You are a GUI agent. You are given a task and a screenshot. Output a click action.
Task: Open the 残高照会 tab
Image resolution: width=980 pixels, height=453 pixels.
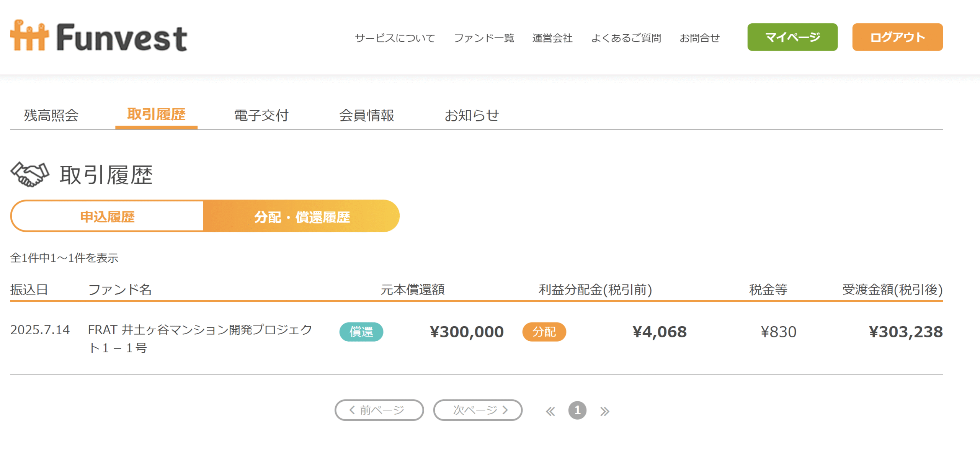click(x=51, y=115)
